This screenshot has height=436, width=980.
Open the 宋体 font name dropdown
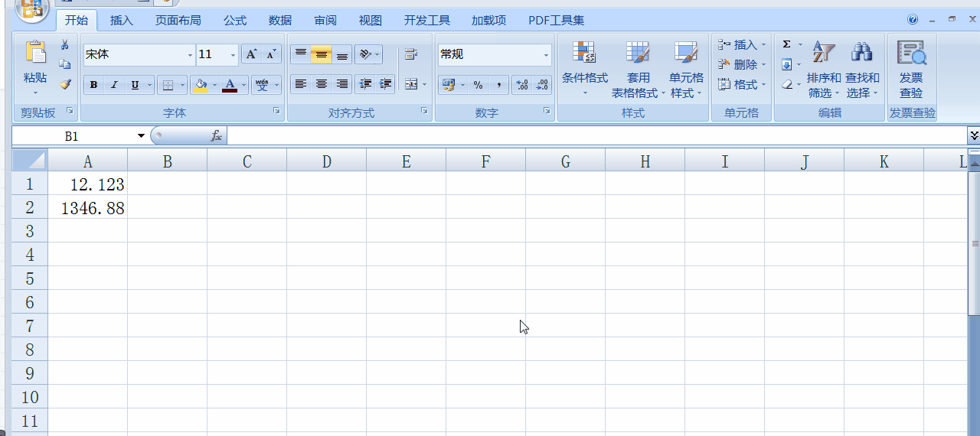(190, 55)
